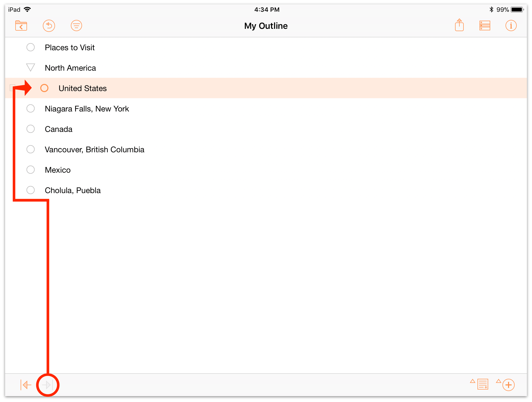Tap the undo button in toolbar
This screenshot has height=402, width=532.
[x=49, y=26]
